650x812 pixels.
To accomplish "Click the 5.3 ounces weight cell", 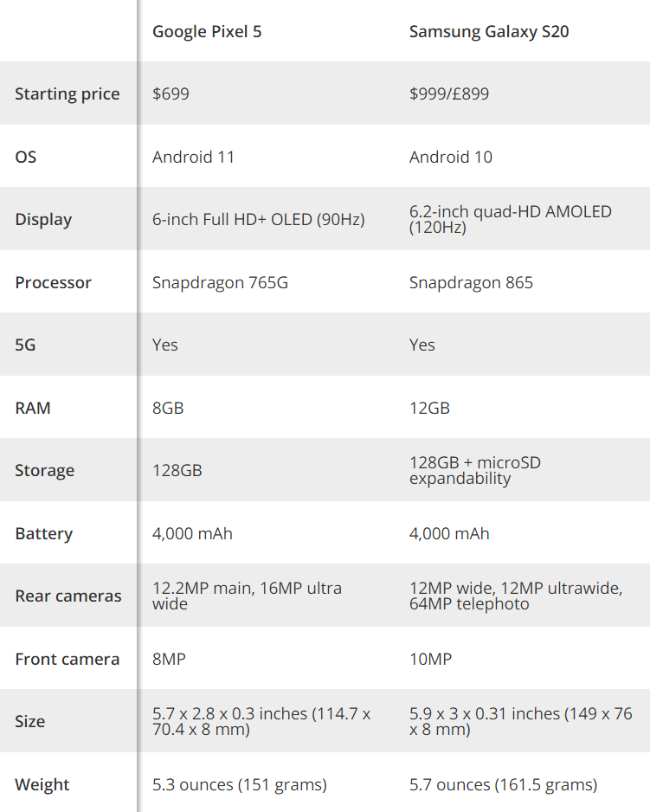I will [239, 784].
